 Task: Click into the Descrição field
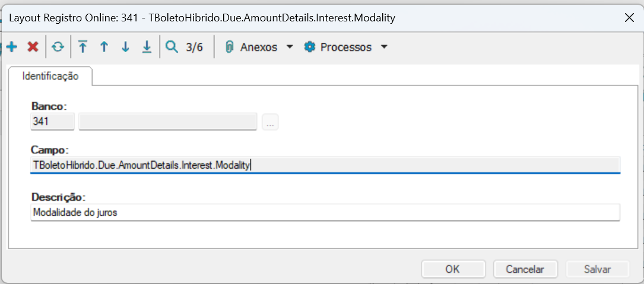tap(325, 213)
